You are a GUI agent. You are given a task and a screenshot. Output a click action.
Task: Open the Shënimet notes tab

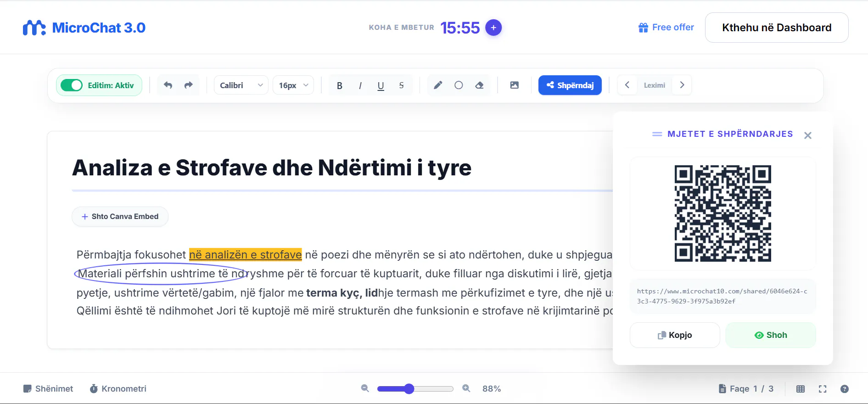pos(48,389)
